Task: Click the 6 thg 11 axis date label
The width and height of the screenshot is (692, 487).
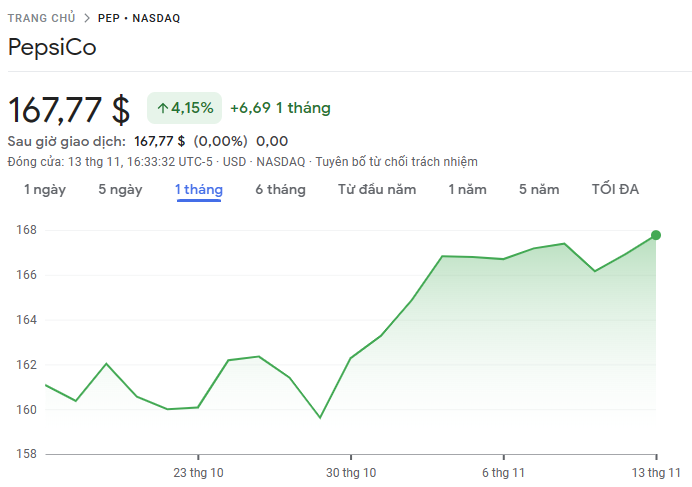Action: [503, 473]
